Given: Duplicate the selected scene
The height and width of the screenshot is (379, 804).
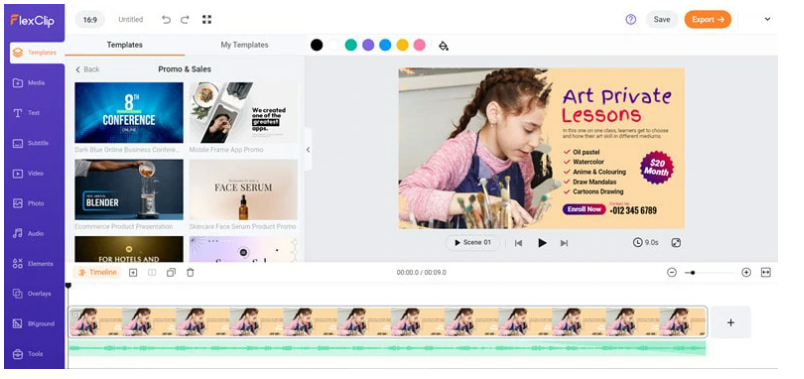Looking at the screenshot, I should pyautogui.click(x=171, y=273).
